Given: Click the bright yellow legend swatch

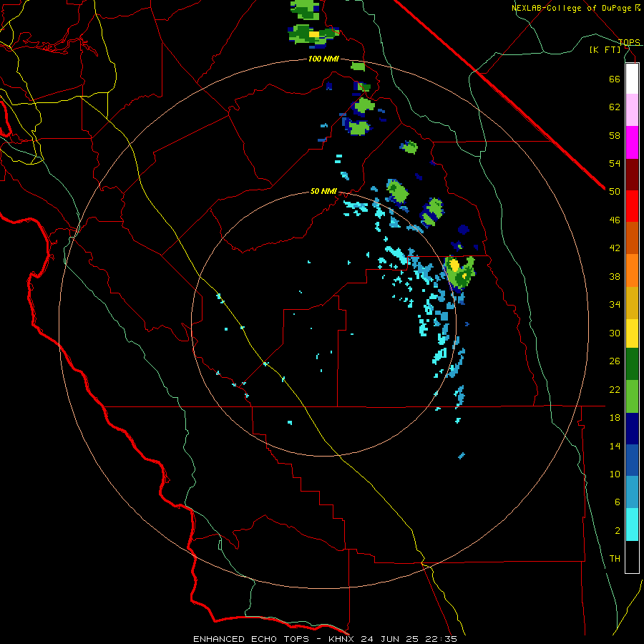Looking at the screenshot, I should (x=632, y=333).
